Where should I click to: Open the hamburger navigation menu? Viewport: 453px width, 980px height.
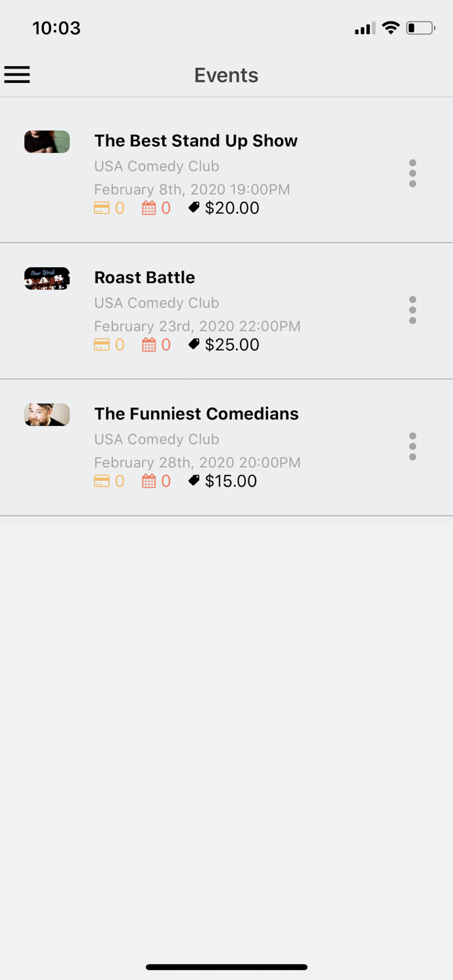point(17,74)
